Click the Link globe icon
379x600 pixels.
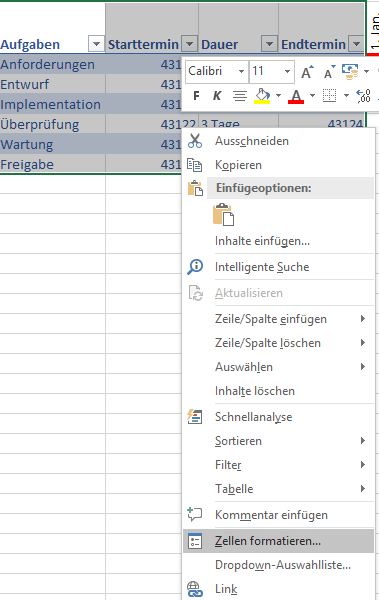click(195, 589)
